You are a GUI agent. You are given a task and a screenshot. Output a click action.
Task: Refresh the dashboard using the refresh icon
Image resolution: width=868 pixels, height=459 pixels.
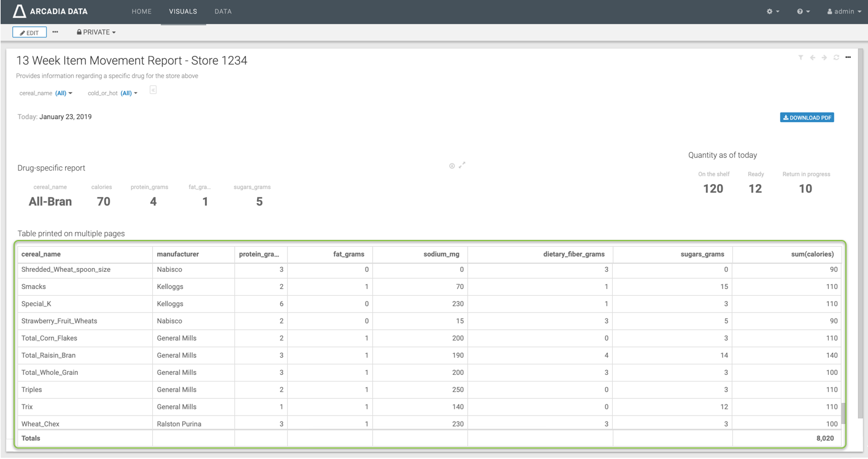point(836,58)
